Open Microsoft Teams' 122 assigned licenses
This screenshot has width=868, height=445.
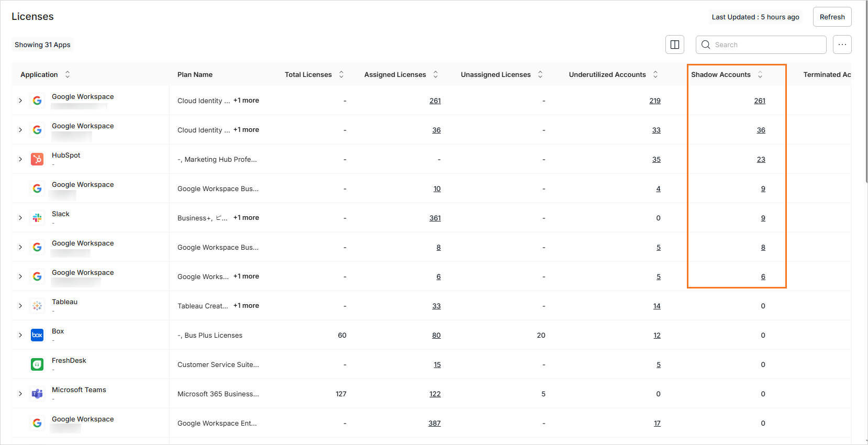pos(435,394)
